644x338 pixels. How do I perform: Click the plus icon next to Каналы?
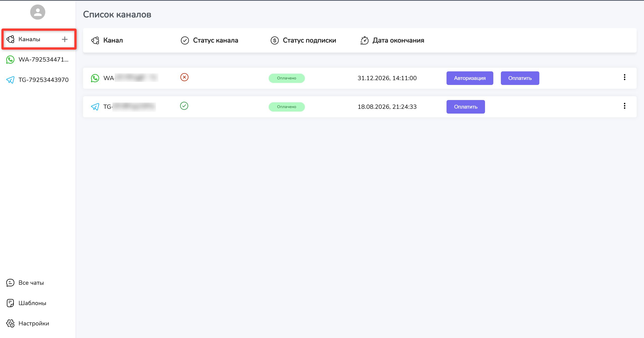point(65,39)
